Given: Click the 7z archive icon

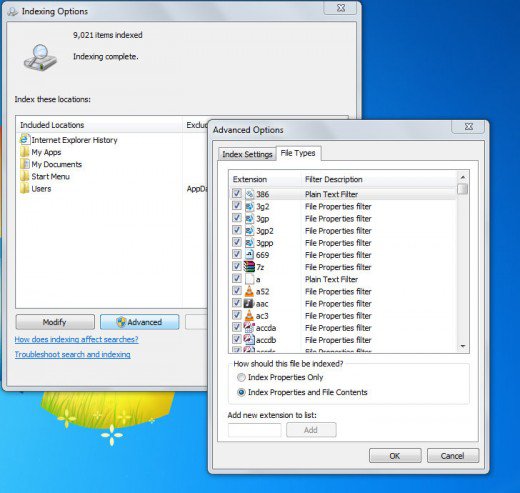Looking at the screenshot, I should click(249, 267).
